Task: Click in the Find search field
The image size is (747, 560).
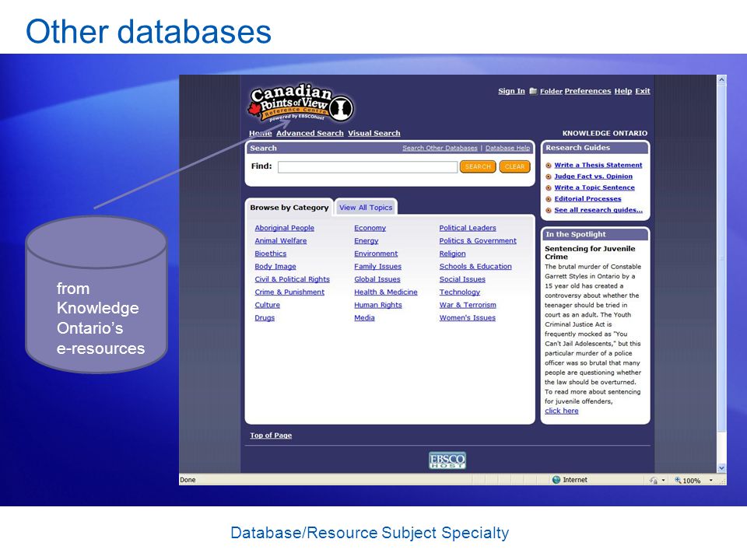Action: point(367,166)
